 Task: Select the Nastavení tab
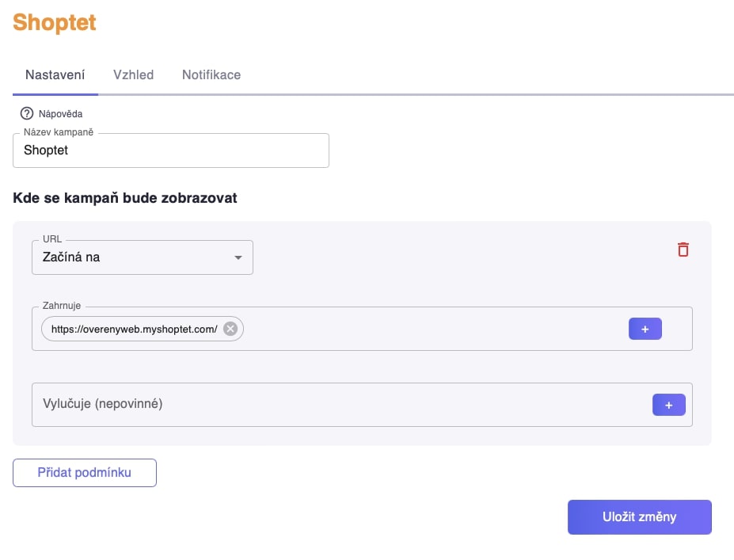click(55, 75)
